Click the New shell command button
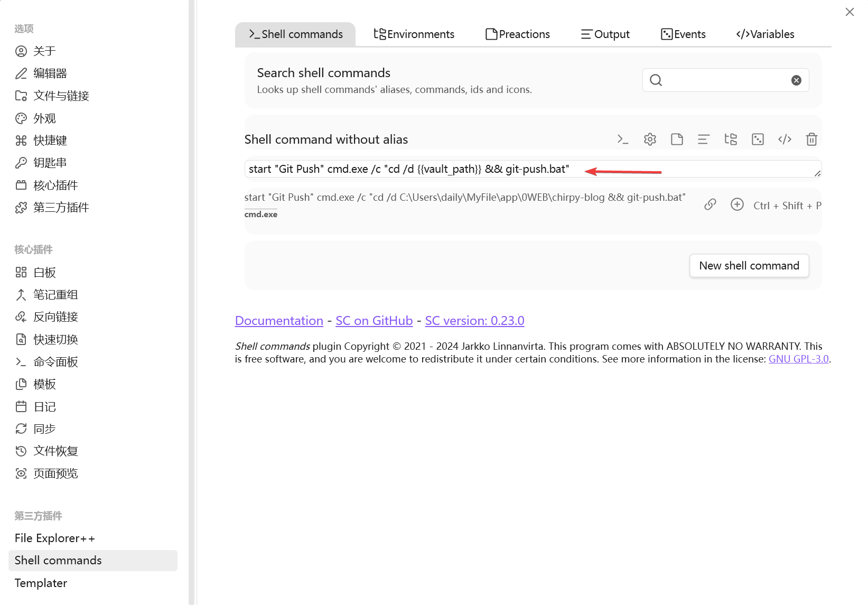 point(749,266)
